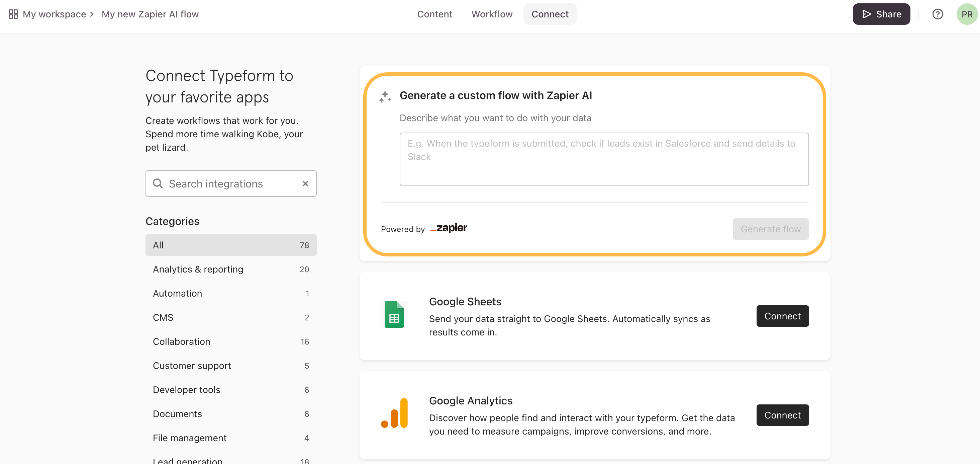Click the search magnifier icon

[x=158, y=183]
